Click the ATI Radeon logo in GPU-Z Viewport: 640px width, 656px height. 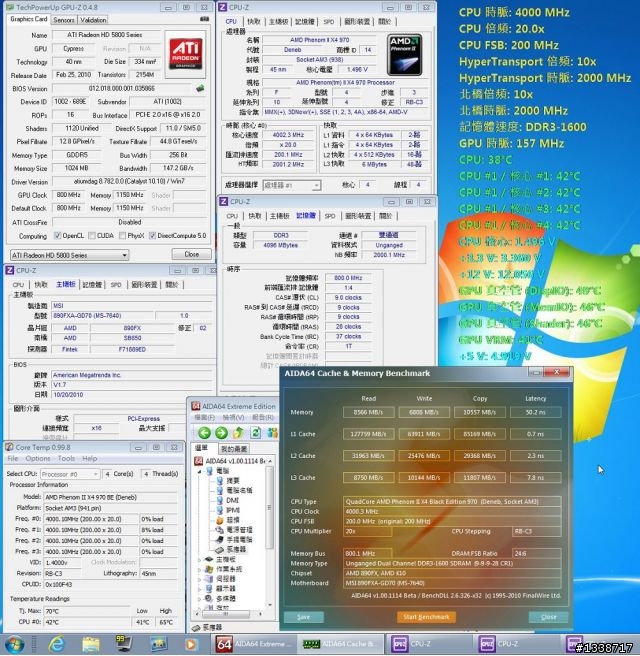point(185,54)
